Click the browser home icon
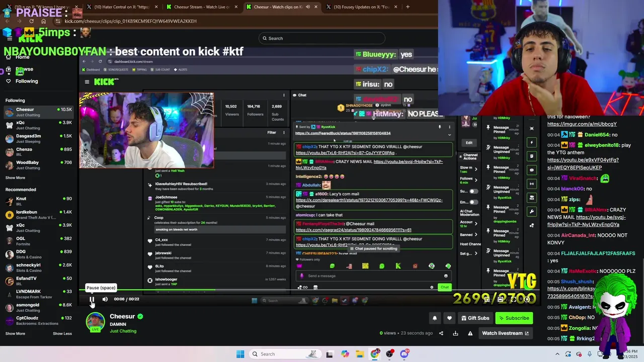 tap(43, 21)
